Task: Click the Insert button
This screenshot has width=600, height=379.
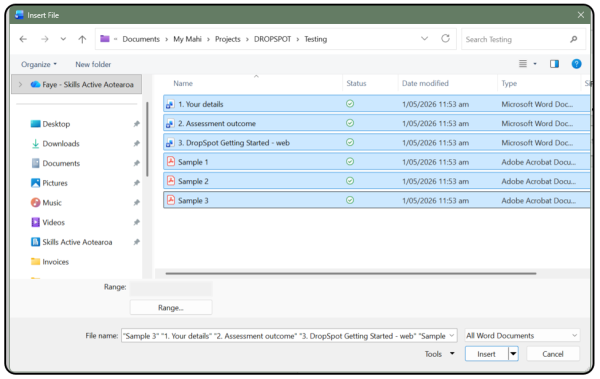Action: coord(486,354)
